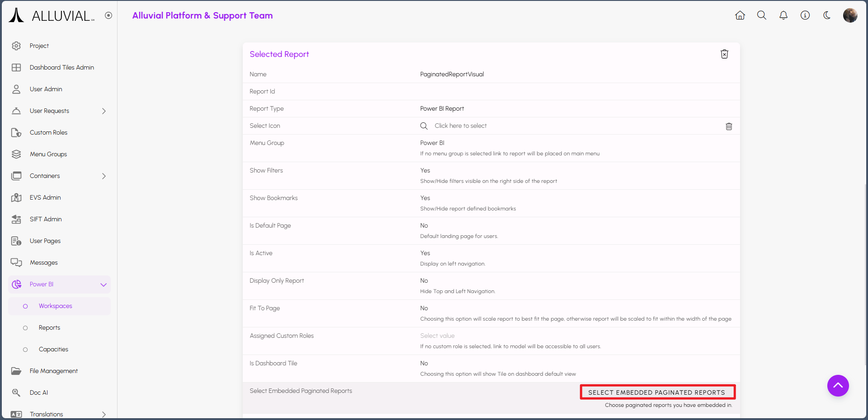Toggle dark mode moon icon
The image size is (868, 420).
(x=826, y=15)
